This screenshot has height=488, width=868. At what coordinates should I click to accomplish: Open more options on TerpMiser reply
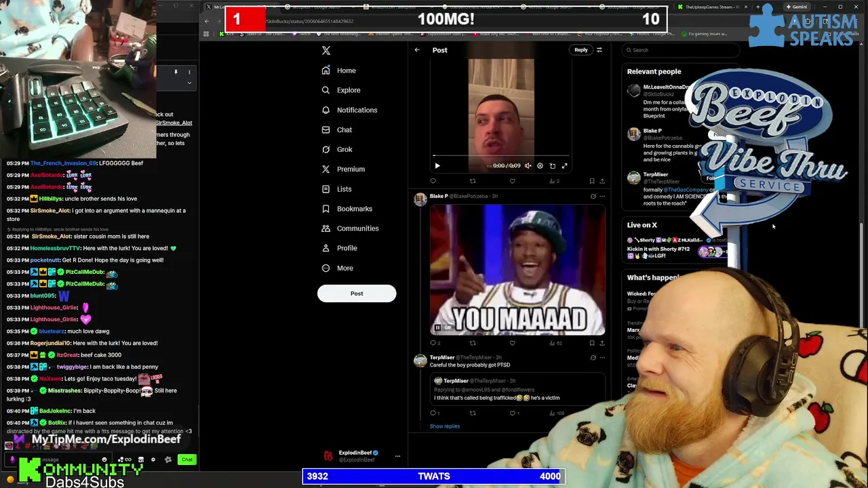[x=602, y=358]
